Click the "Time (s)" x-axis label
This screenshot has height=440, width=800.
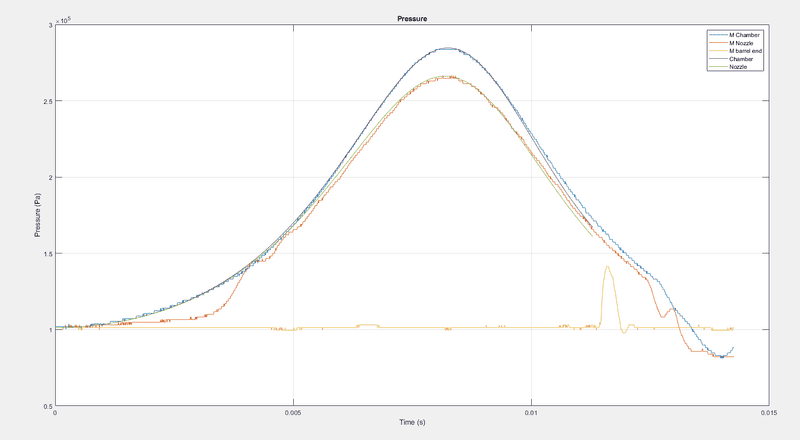412,422
